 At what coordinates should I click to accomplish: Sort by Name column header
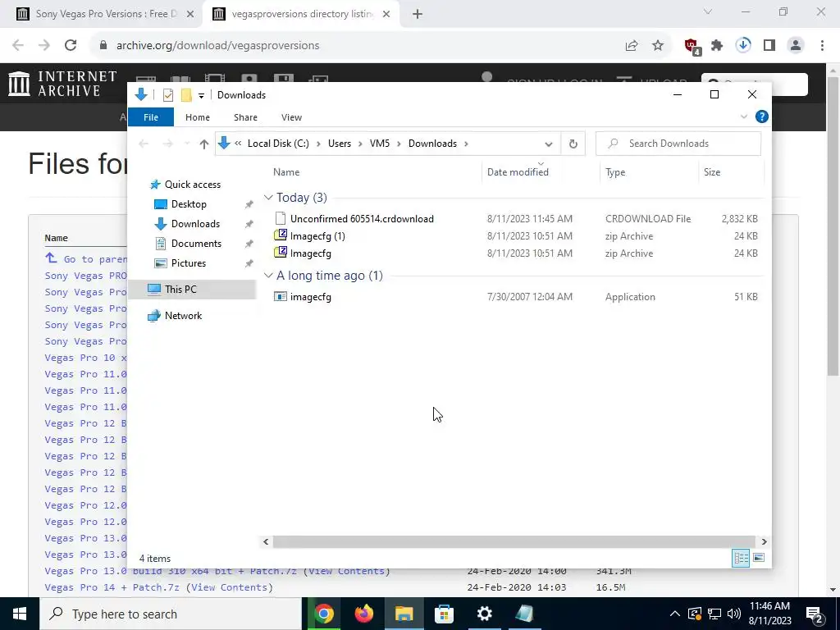pos(286,172)
